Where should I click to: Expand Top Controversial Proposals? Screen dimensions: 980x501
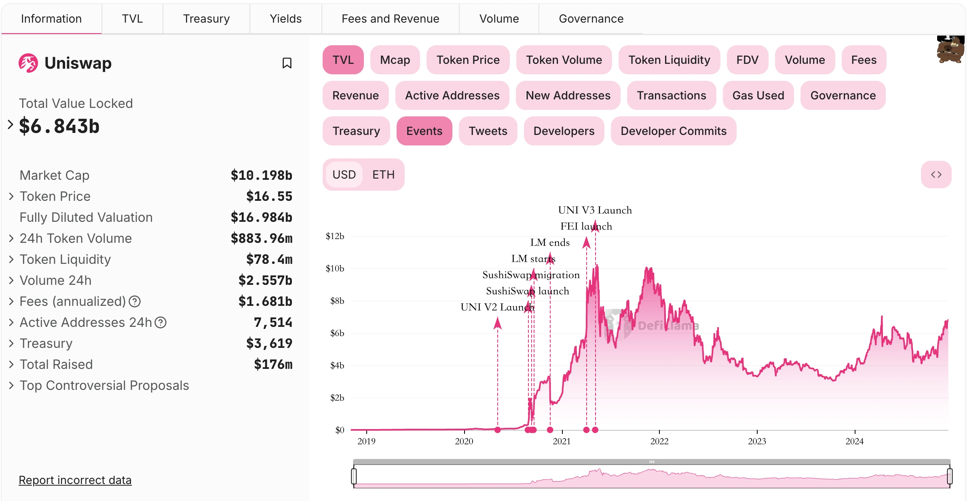pyautogui.click(x=11, y=385)
